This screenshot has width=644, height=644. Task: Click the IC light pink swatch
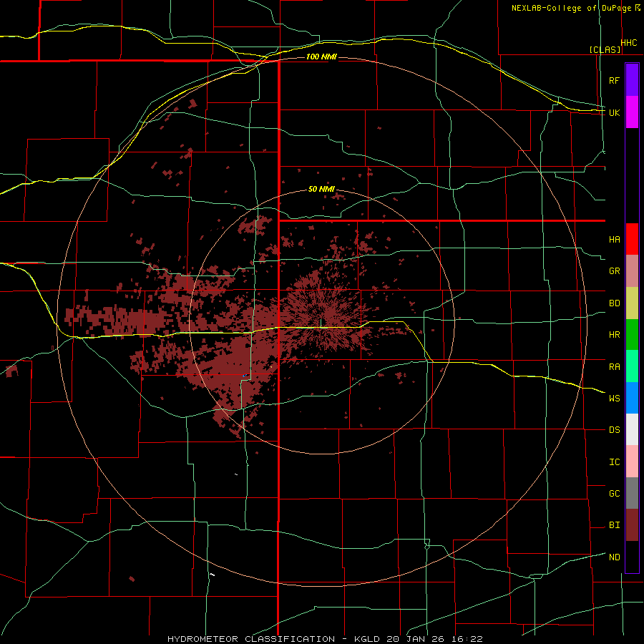(632, 462)
